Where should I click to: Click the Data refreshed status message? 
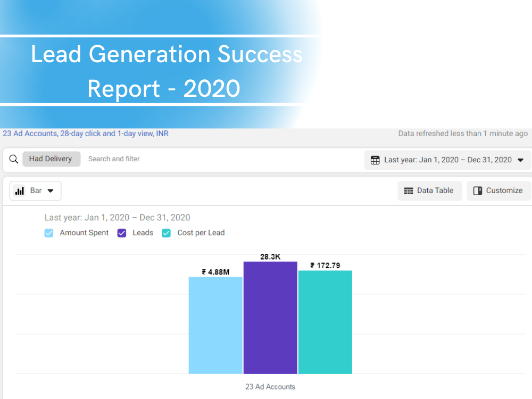click(x=462, y=134)
